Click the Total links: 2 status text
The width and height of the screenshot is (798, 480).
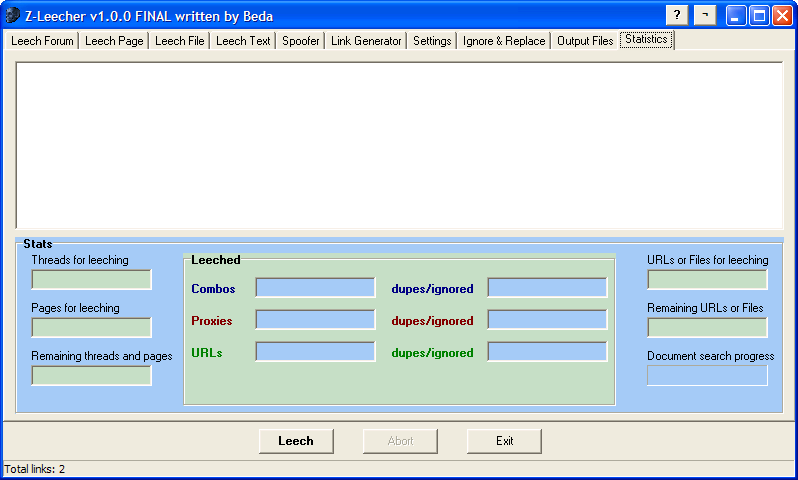35,469
